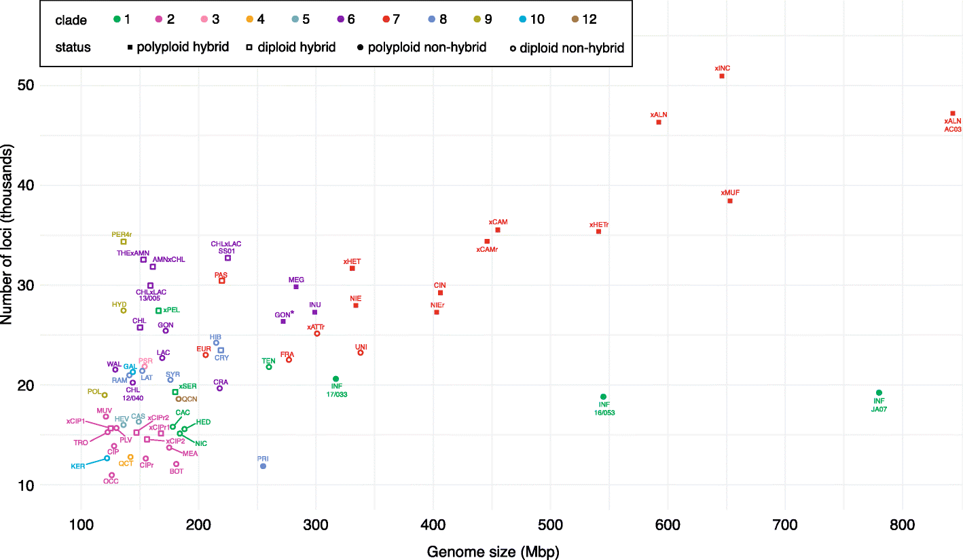This screenshot has width=963, height=560.
Task: Click the 'CRY' blue label
Action: point(221,358)
